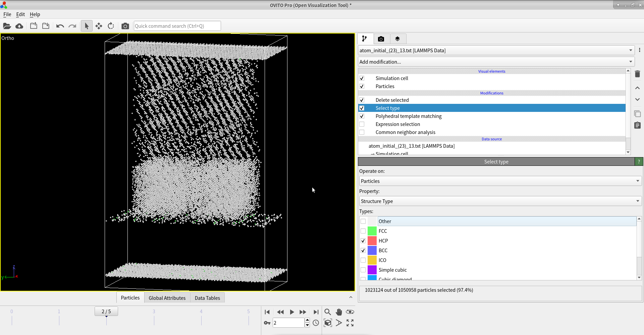Uncheck the HCP structure type
The image size is (644, 335).
363,241
